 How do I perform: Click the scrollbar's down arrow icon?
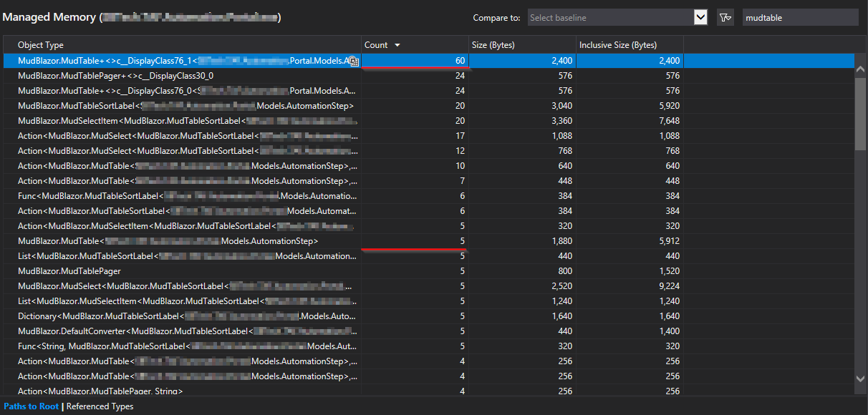861,379
